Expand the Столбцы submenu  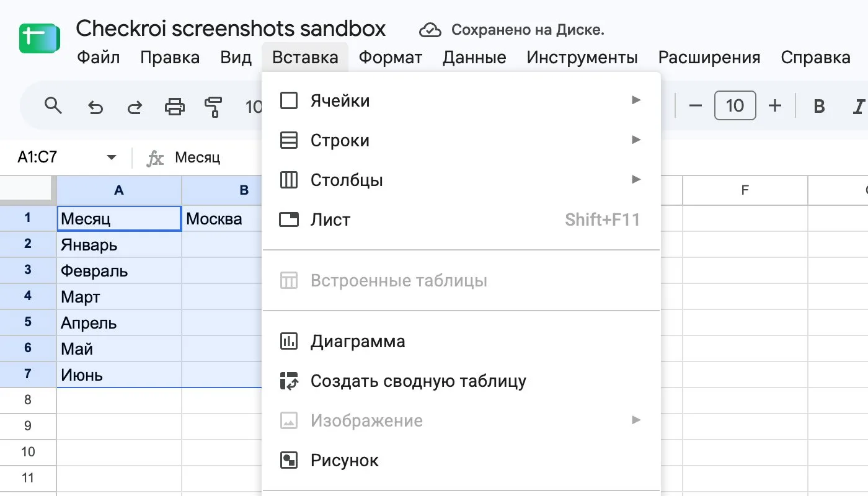tap(461, 180)
